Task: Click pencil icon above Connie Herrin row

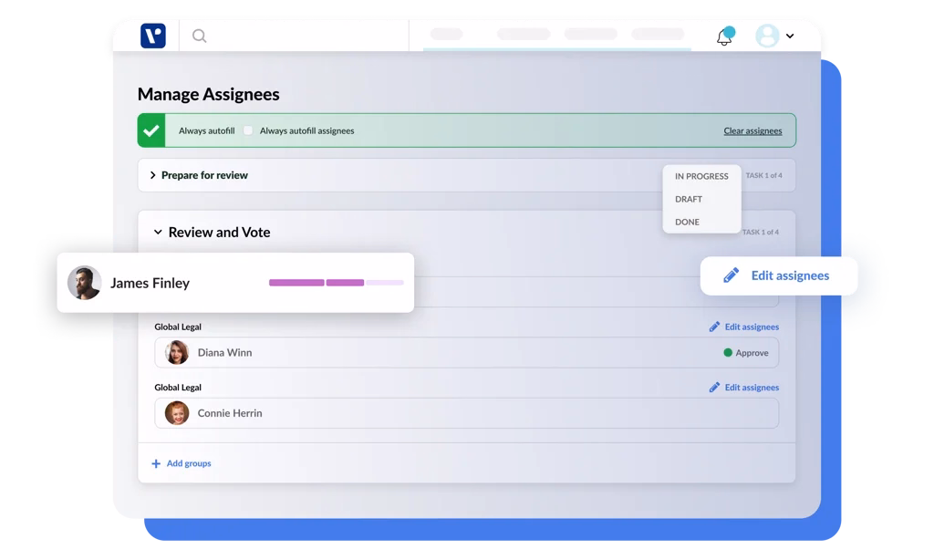Action: tap(714, 388)
